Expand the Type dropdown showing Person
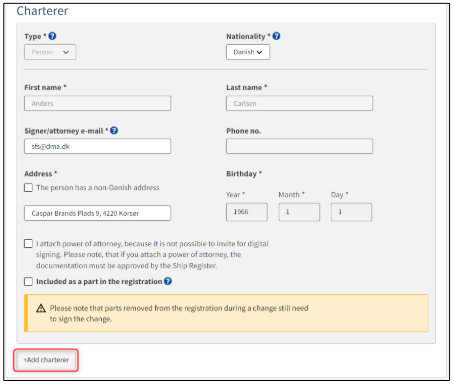The width and height of the screenshot is (454, 385). [x=50, y=52]
